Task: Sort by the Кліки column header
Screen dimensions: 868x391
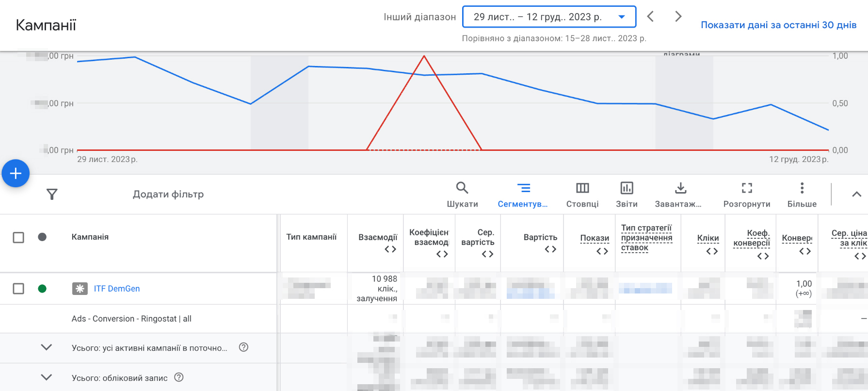Action: [707, 238]
